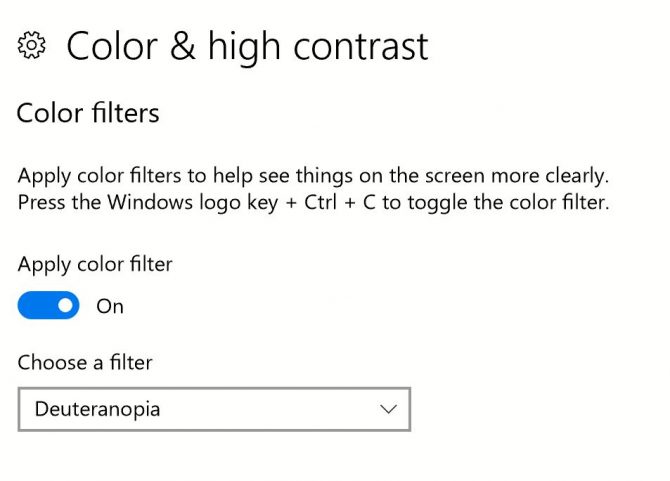The height and width of the screenshot is (481, 670).
Task: Click the Deuteranopia selection text
Action: 97,409
